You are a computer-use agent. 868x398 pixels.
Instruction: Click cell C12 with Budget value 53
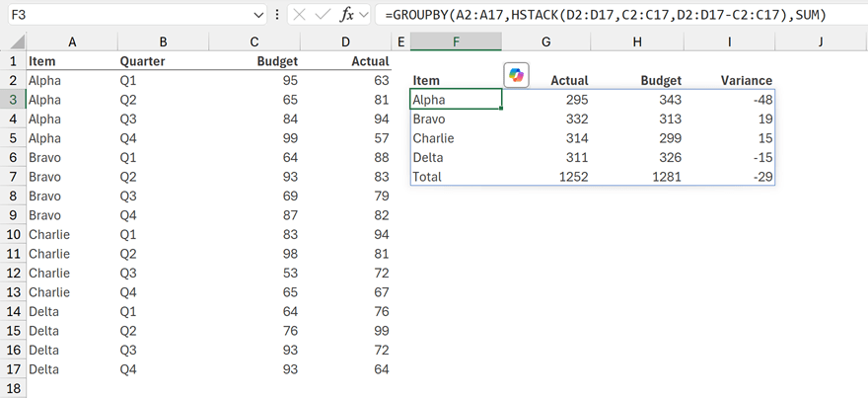click(x=254, y=273)
